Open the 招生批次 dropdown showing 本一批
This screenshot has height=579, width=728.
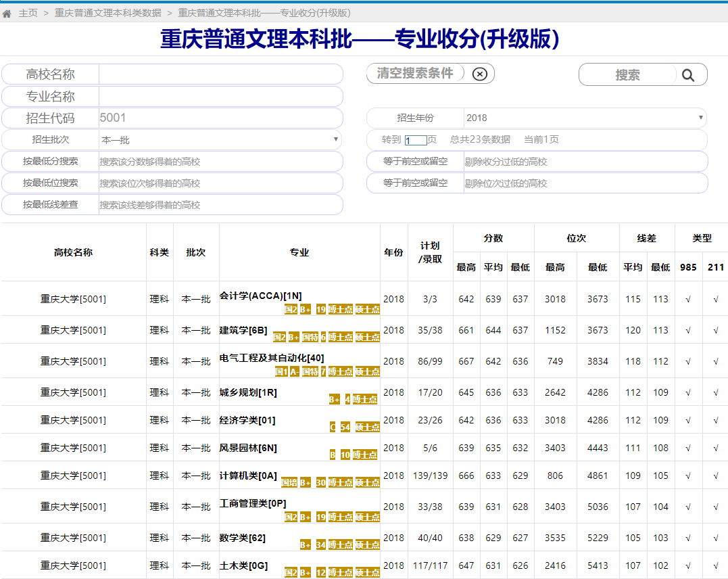click(220, 140)
